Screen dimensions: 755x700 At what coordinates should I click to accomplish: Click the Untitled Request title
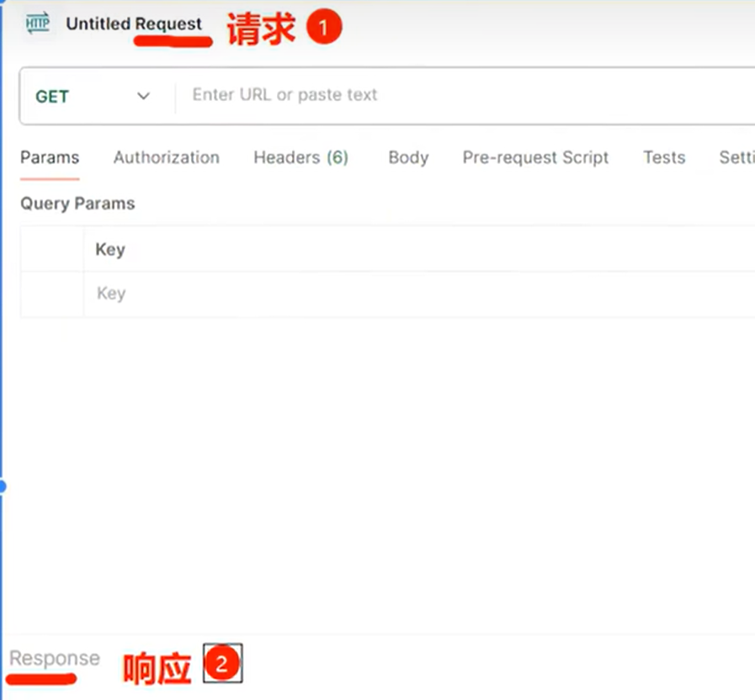pyautogui.click(x=134, y=24)
